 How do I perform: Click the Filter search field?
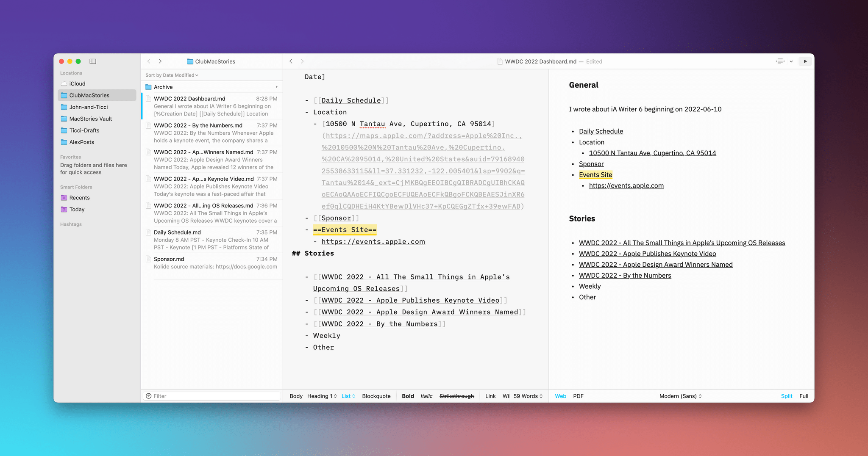click(x=212, y=396)
